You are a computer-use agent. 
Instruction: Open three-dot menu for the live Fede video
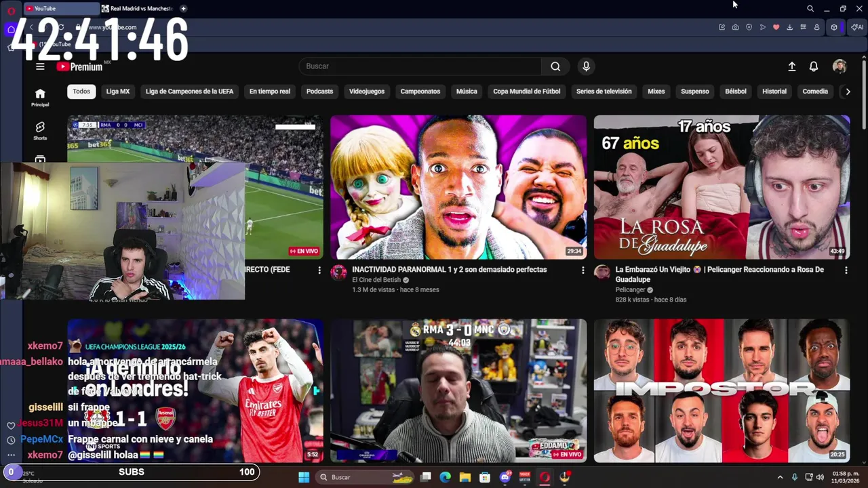click(x=319, y=270)
